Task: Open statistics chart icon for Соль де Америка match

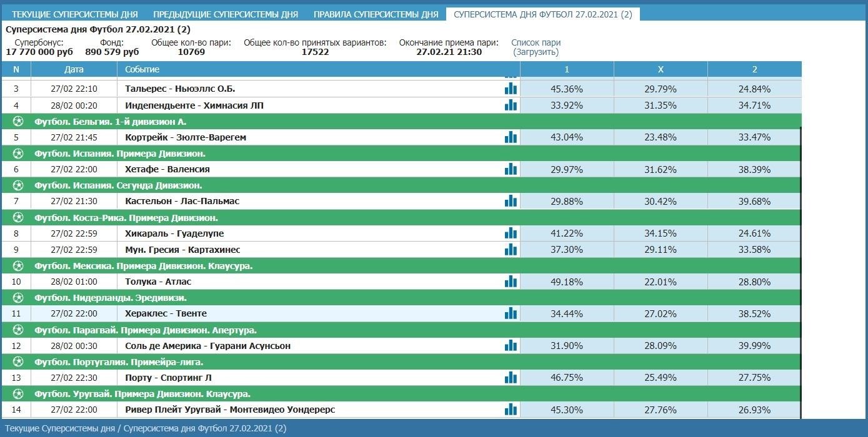Action: [x=511, y=345]
